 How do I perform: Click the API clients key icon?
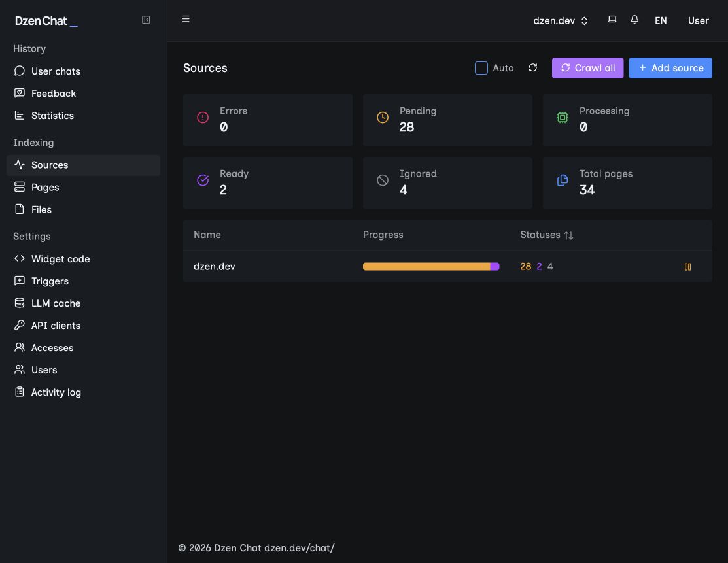pyautogui.click(x=20, y=326)
